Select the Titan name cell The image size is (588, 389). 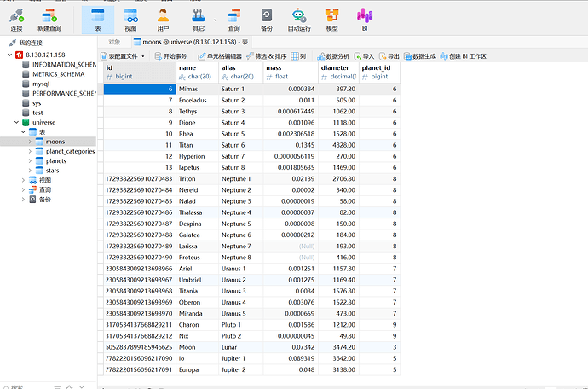coord(197,145)
